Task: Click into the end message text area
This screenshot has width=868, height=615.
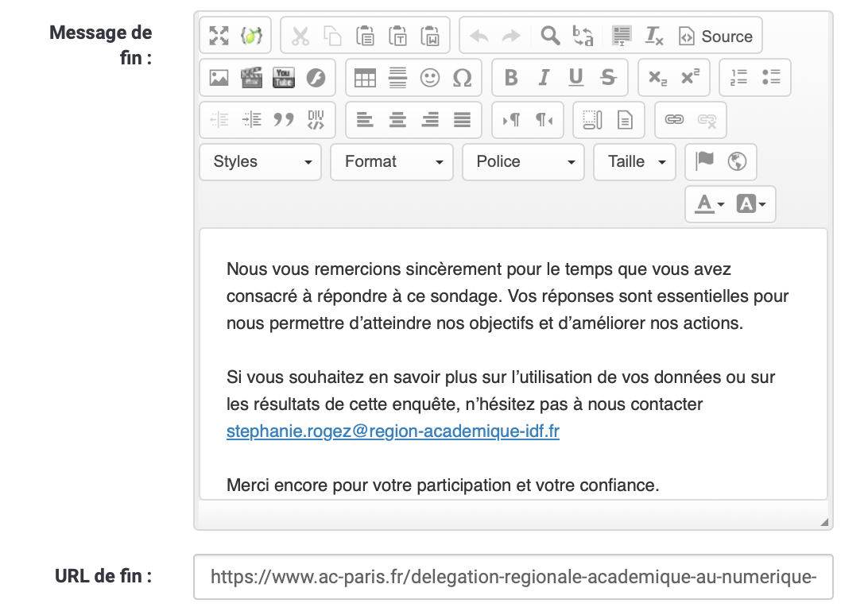Action: 513,364
